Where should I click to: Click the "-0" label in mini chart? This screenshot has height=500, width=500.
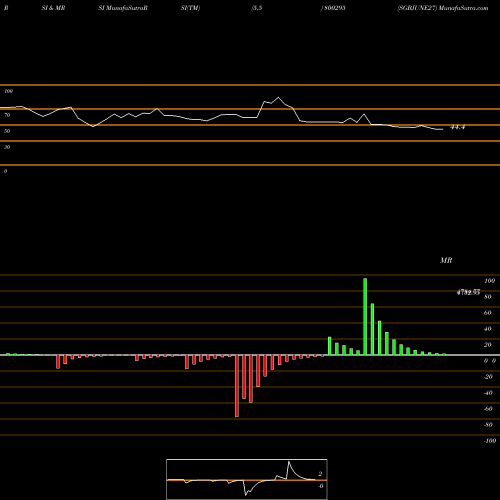pyautogui.click(x=320, y=486)
